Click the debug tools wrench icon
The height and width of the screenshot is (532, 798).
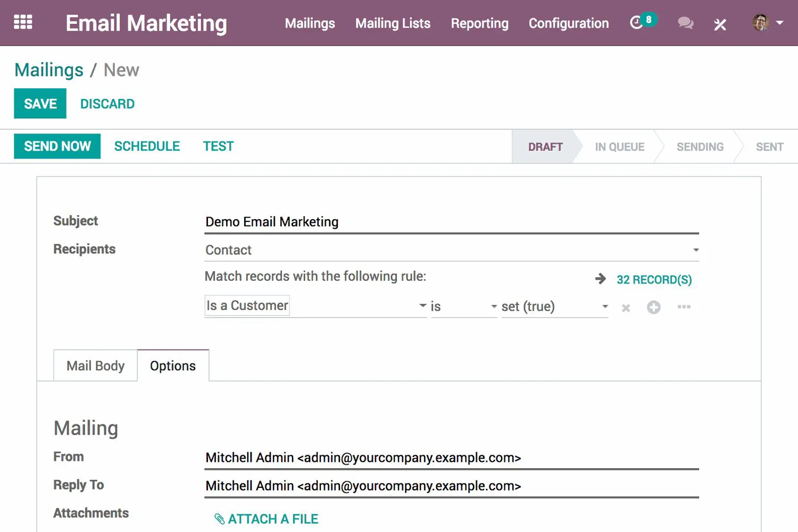click(720, 24)
